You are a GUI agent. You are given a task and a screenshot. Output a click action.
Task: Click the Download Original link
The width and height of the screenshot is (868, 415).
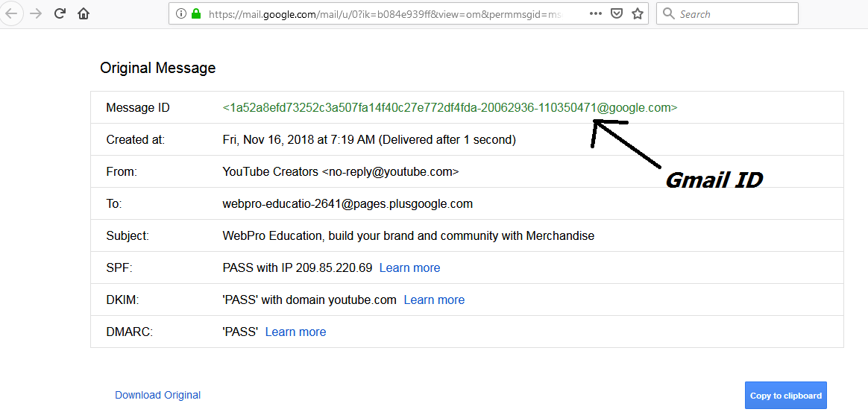click(158, 395)
